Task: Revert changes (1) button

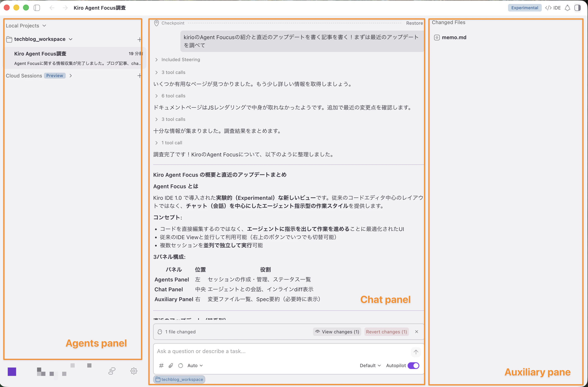Action: coord(387,332)
